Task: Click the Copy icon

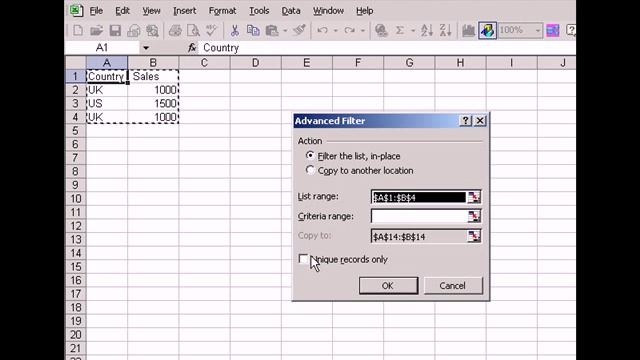Action: 253,31
